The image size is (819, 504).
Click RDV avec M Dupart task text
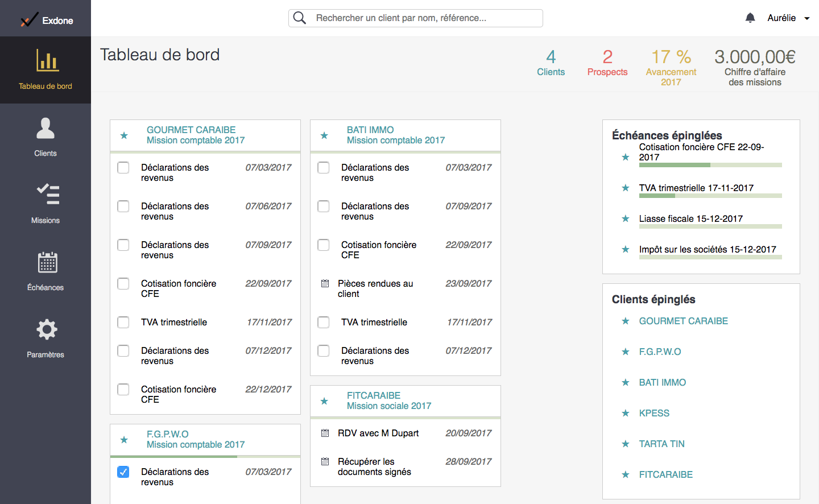coord(378,433)
